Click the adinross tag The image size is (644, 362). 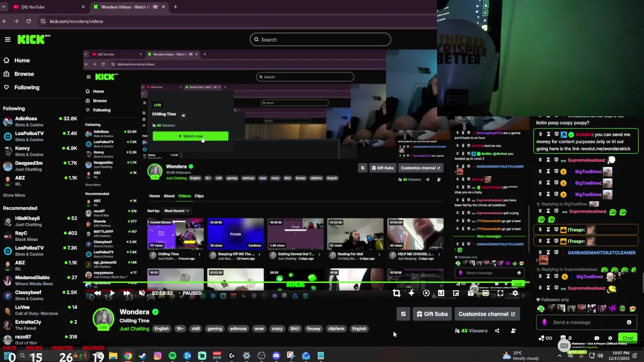click(x=238, y=329)
